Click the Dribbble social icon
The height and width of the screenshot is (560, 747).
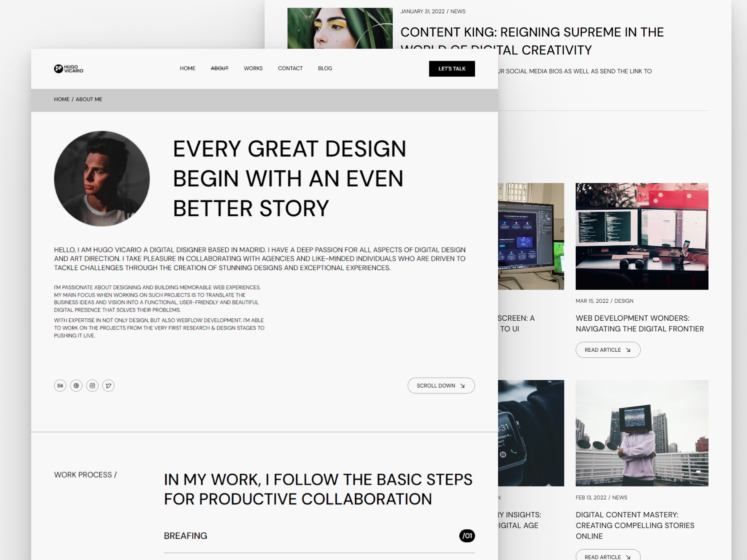click(76, 386)
